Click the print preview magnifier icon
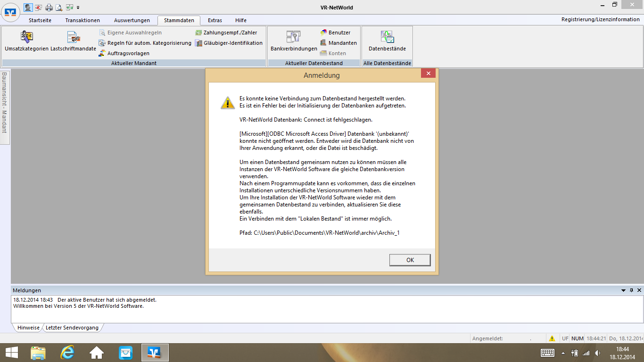The width and height of the screenshot is (644, 362). pyautogui.click(x=59, y=7)
